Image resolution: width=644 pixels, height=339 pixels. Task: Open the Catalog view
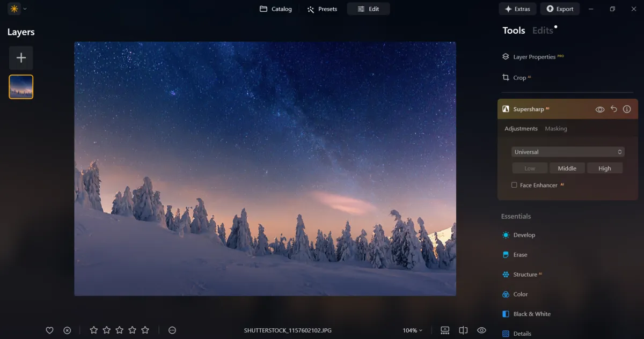tap(275, 9)
